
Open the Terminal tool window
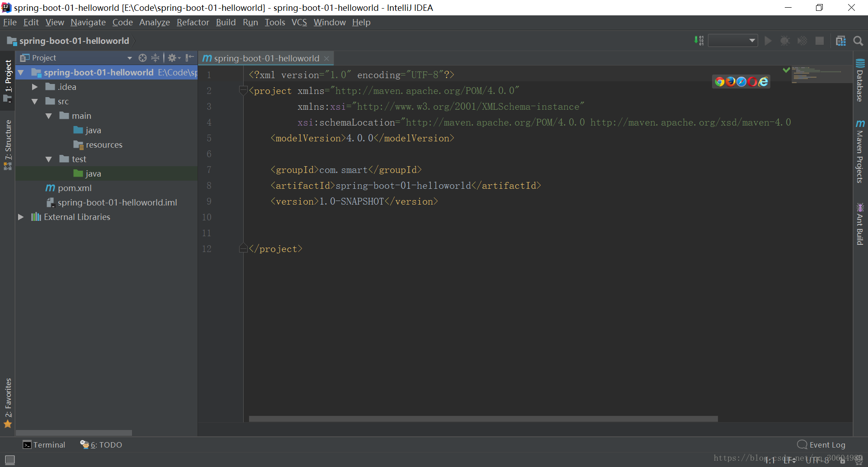click(44, 445)
